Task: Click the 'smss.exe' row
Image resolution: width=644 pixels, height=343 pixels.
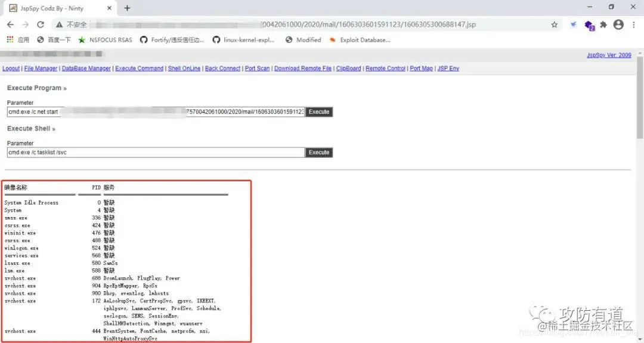Action: click(60, 218)
